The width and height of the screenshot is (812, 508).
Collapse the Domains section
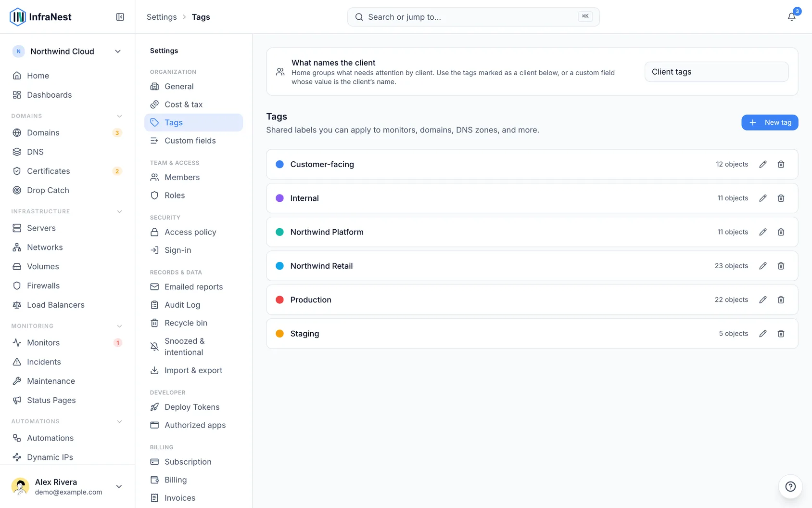click(x=119, y=116)
